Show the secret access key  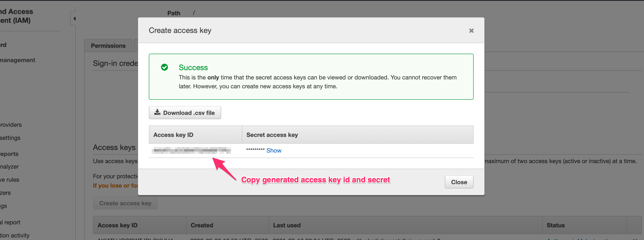point(274,150)
